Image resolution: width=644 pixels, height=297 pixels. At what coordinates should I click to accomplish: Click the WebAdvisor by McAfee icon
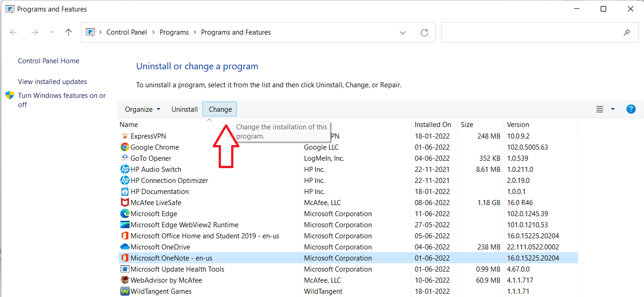point(125,280)
